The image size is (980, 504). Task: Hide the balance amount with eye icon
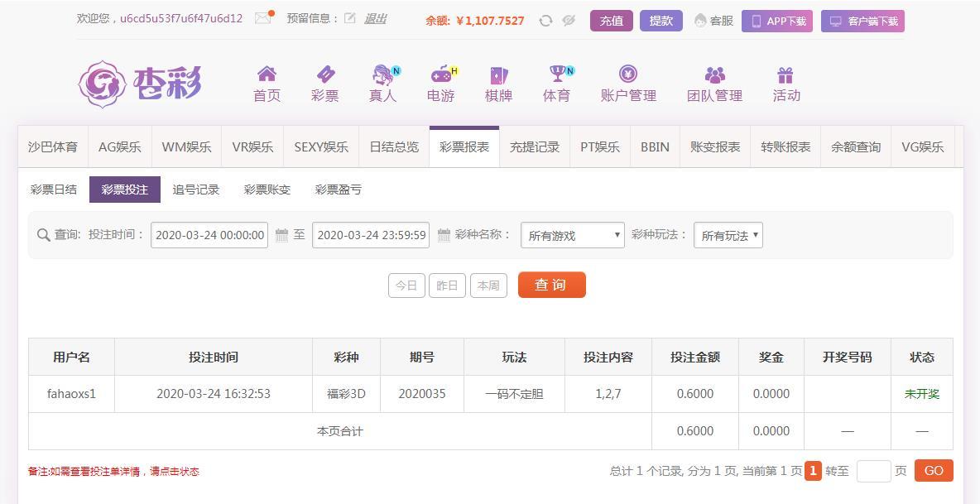569,21
